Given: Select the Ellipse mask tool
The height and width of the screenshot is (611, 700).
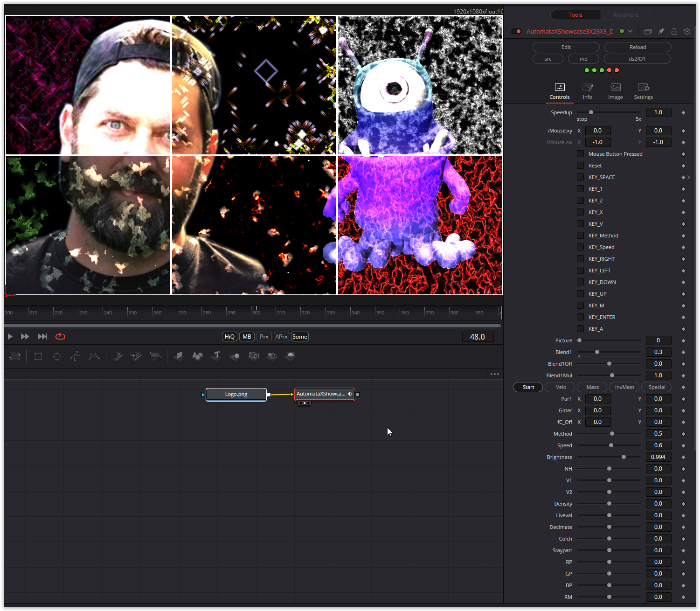Looking at the screenshot, I should pos(57,356).
